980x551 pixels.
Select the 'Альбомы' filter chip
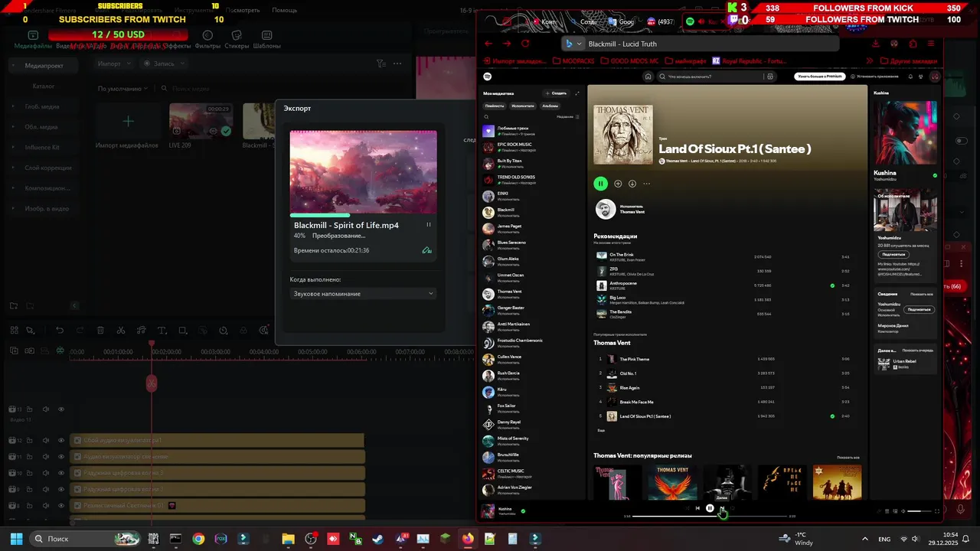click(x=550, y=106)
